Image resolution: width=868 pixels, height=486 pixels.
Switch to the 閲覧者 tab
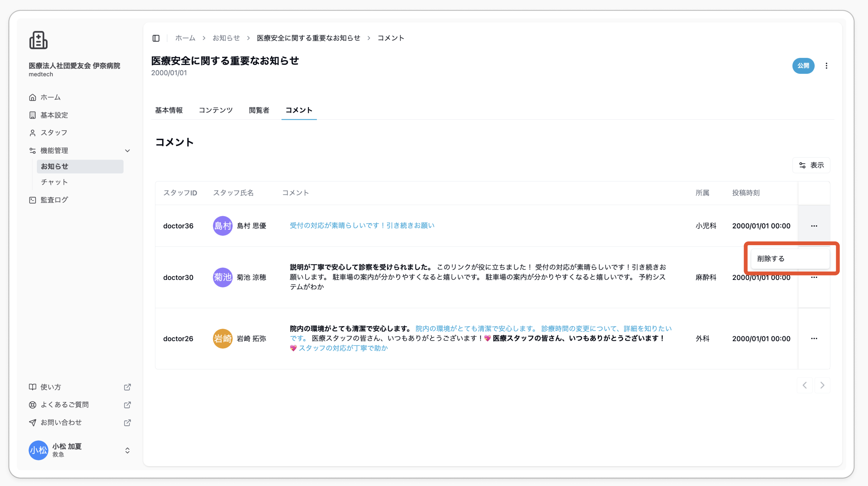(x=259, y=110)
